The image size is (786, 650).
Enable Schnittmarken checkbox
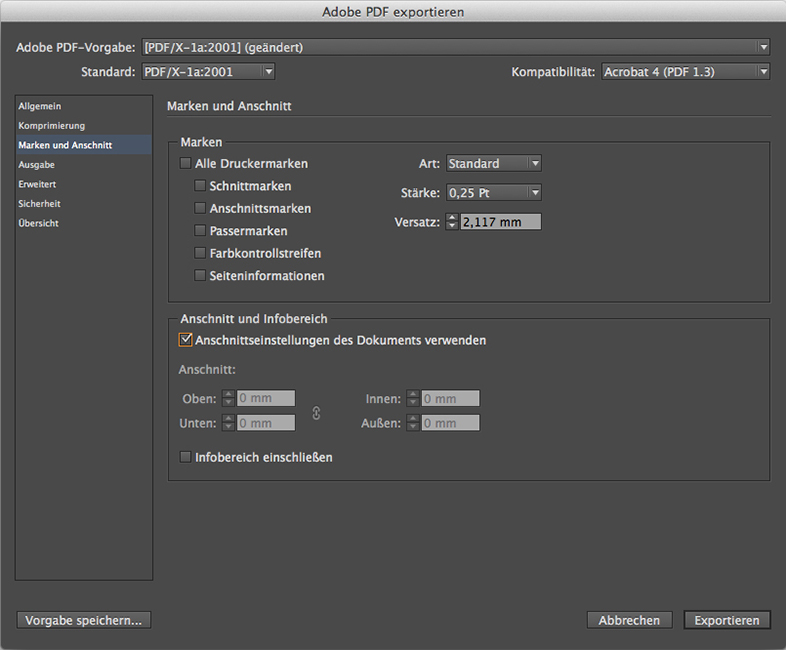[200, 186]
